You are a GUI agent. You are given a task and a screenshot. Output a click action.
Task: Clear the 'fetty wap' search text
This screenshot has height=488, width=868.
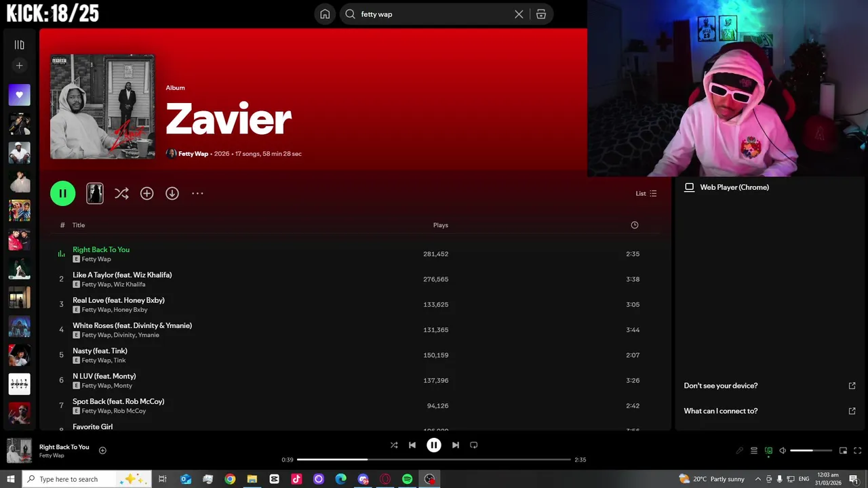[x=519, y=14]
